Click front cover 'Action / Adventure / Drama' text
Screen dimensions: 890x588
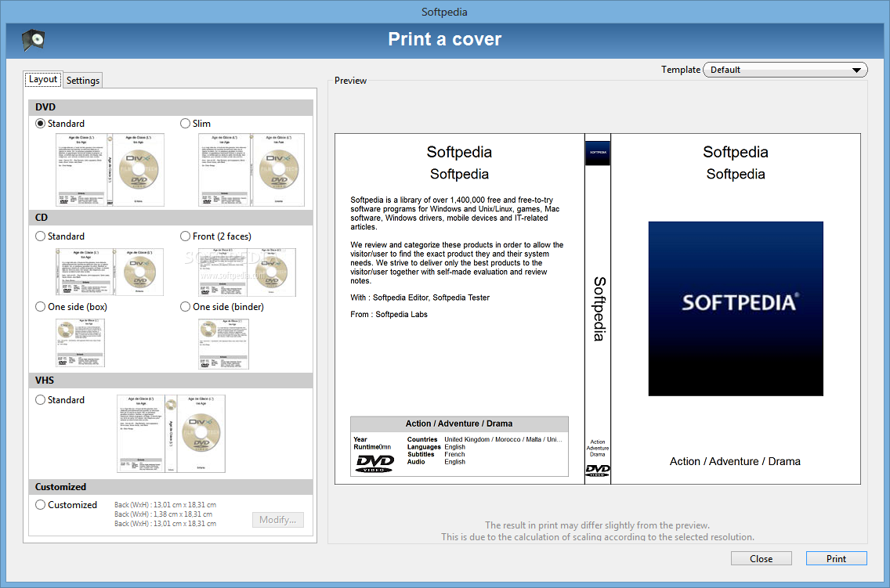(735, 462)
